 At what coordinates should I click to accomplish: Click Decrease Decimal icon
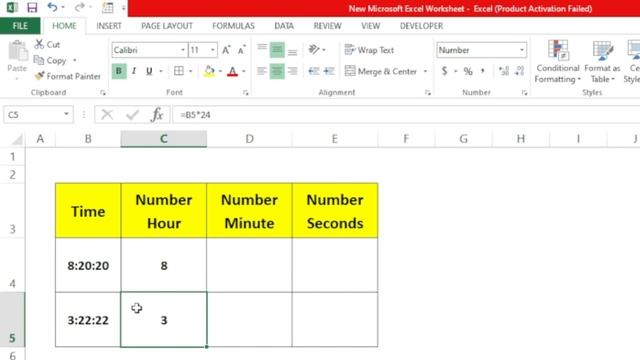pyautogui.click(x=519, y=71)
